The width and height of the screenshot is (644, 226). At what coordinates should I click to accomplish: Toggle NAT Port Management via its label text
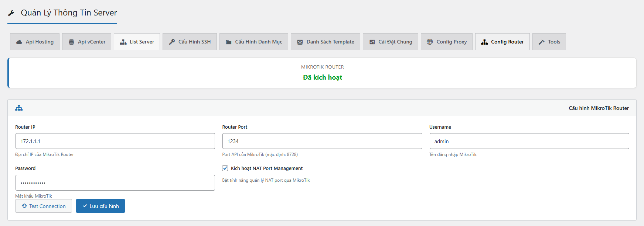(266, 168)
